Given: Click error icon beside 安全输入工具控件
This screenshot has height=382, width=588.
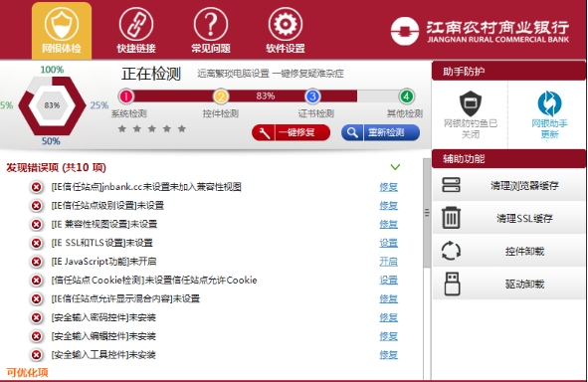Looking at the screenshot, I should 37,354.
